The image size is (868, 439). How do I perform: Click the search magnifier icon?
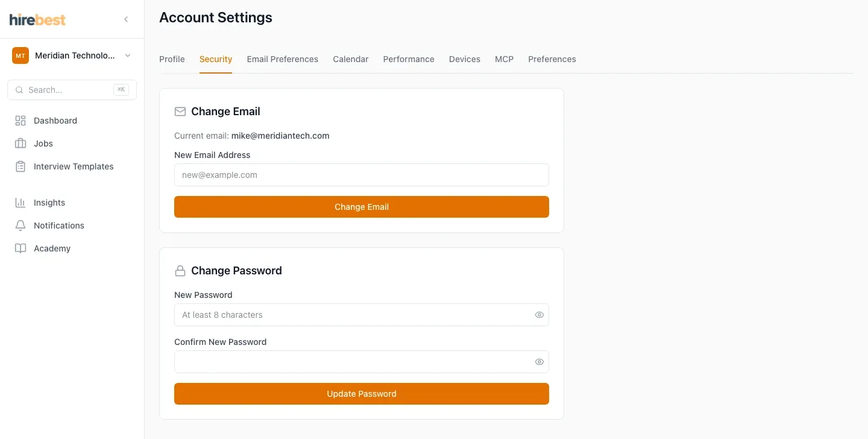click(x=19, y=90)
